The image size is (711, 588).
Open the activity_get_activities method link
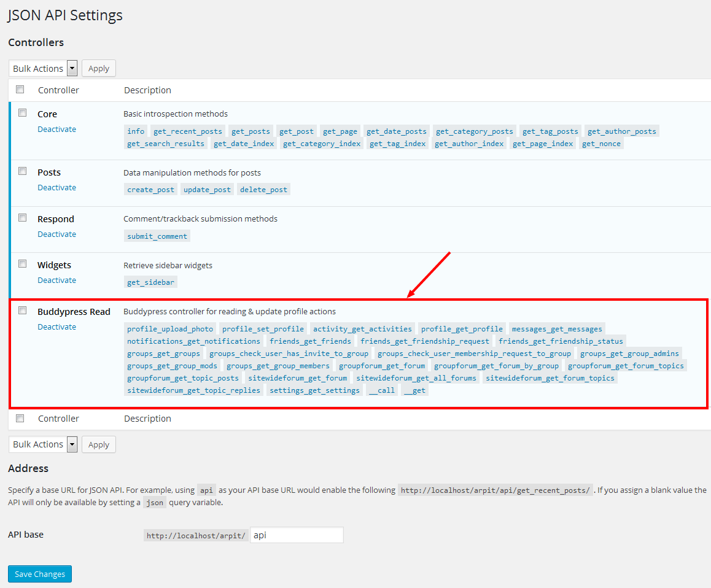click(362, 329)
